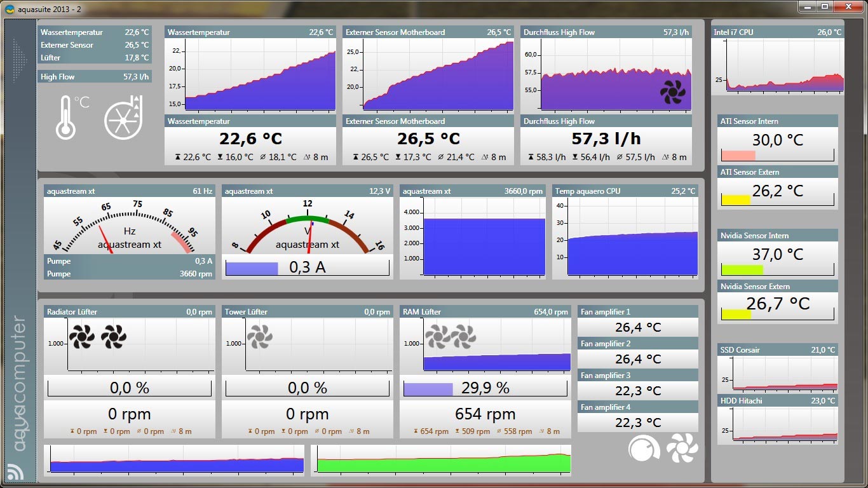Click the aquasuite app icon in title bar
The height and width of the screenshot is (488, 868).
(x=10, y=9)
